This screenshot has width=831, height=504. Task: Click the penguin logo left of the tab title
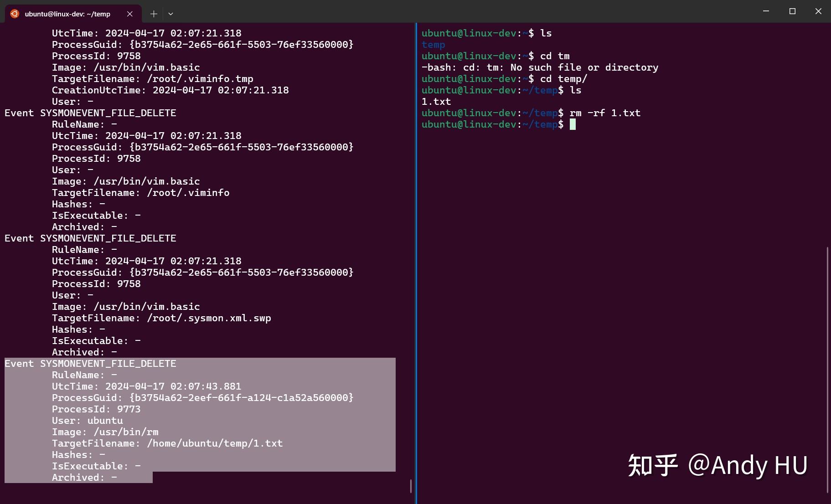pos(14,14)
